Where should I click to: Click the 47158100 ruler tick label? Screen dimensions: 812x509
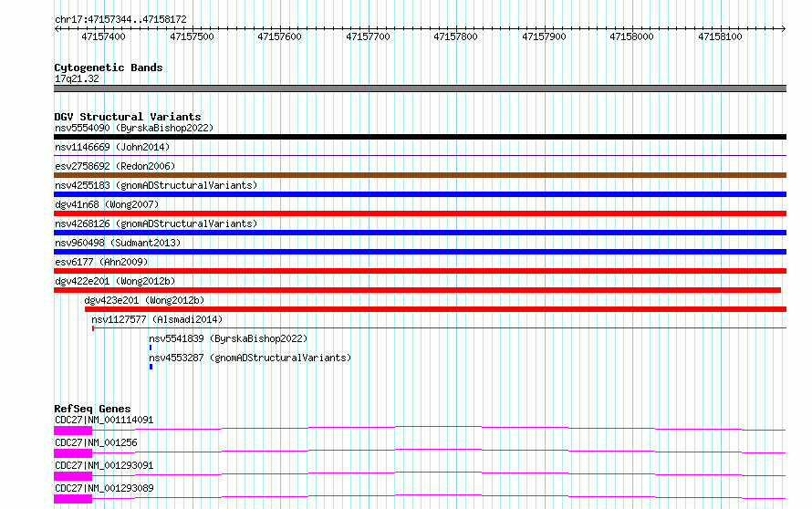[720, 36]
